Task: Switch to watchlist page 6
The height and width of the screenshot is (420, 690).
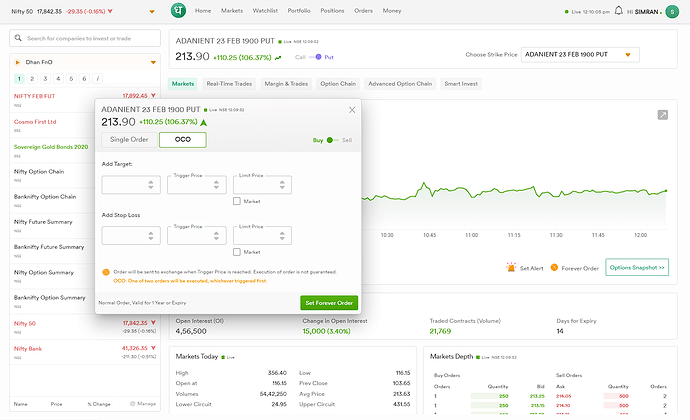Action: [84, 79]
